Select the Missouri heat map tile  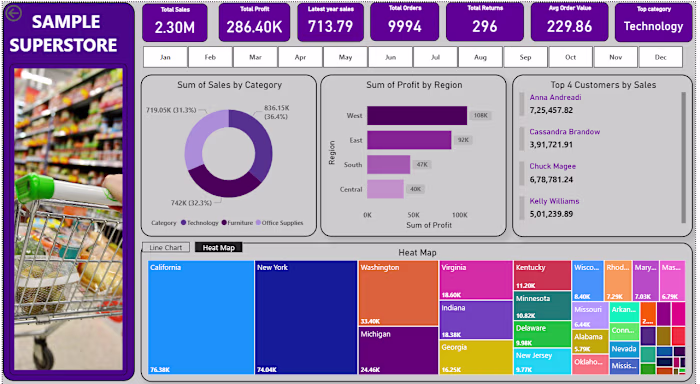590,316
